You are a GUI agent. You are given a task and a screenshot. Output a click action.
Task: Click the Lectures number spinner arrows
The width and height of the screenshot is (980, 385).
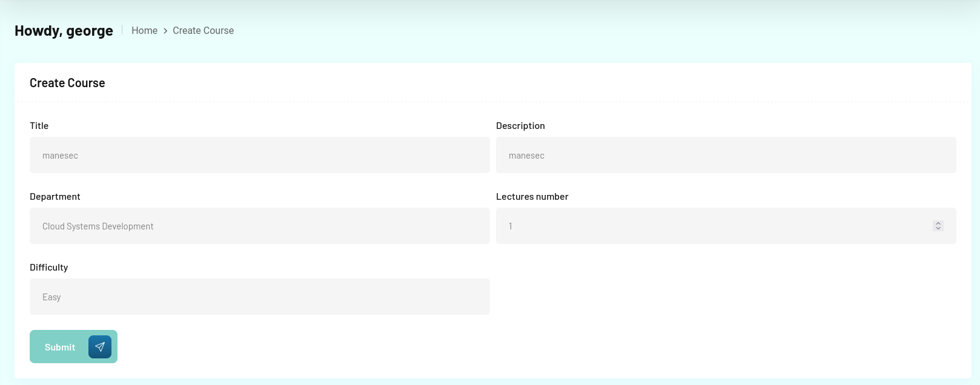[938, 226]
